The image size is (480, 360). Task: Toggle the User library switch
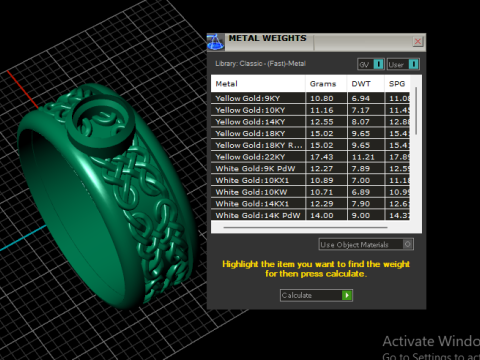pyautogui.click(x=403, y=64)
